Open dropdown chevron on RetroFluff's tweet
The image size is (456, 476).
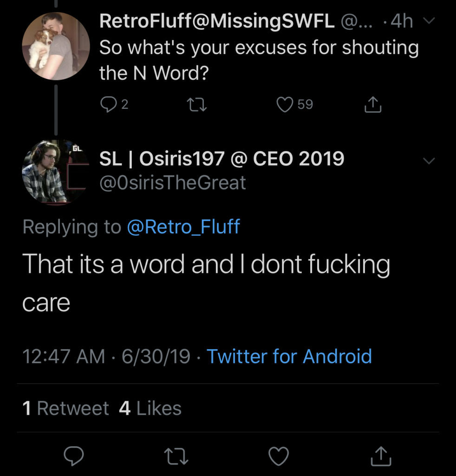pos(429,20)
